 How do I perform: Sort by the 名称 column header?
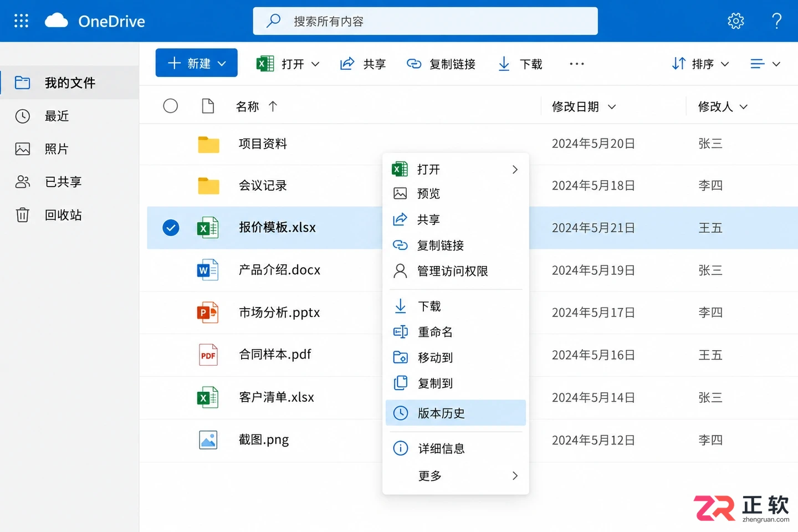[257, 106]
